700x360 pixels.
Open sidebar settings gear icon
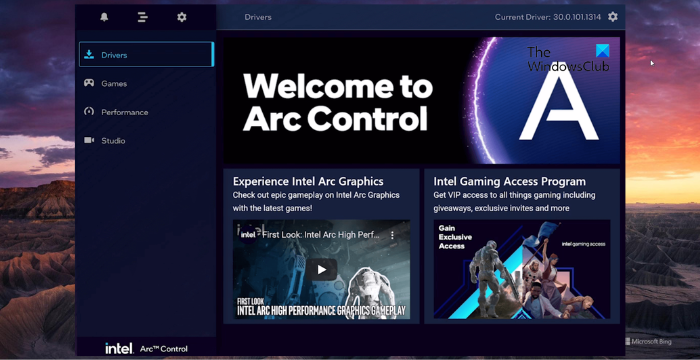click(181, 17)
